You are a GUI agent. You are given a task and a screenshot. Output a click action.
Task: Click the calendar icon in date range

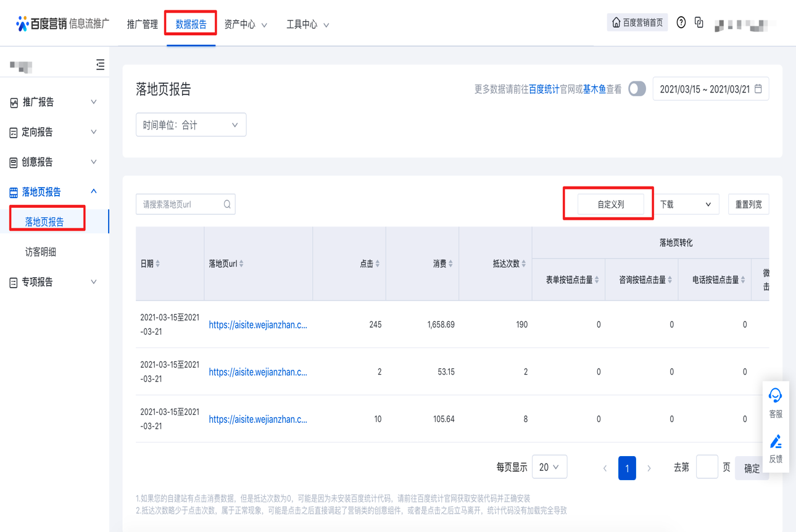click(758, 89)
